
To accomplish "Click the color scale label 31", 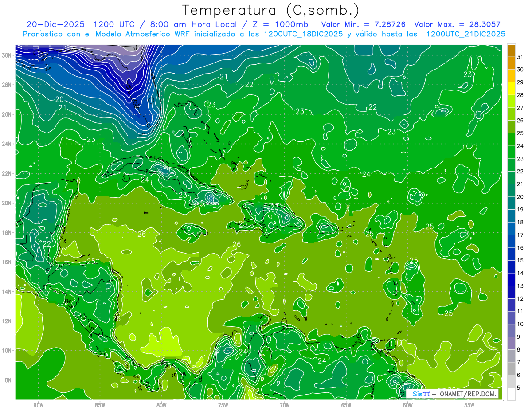I will pos(520,56).
